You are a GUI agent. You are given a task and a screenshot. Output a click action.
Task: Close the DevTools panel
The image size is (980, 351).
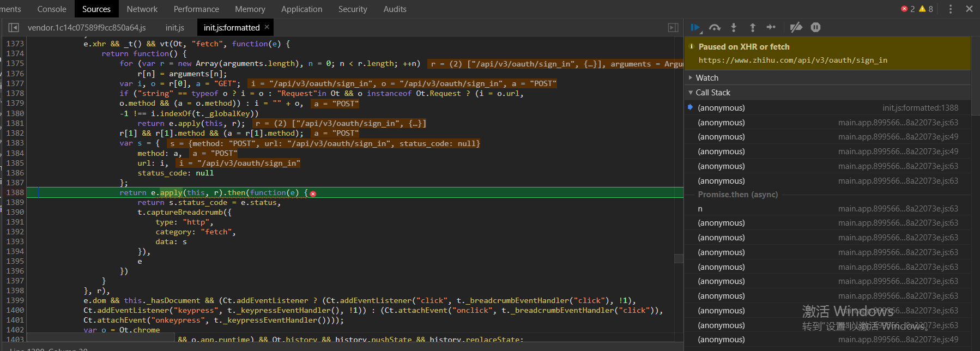[x=969, y=9]
